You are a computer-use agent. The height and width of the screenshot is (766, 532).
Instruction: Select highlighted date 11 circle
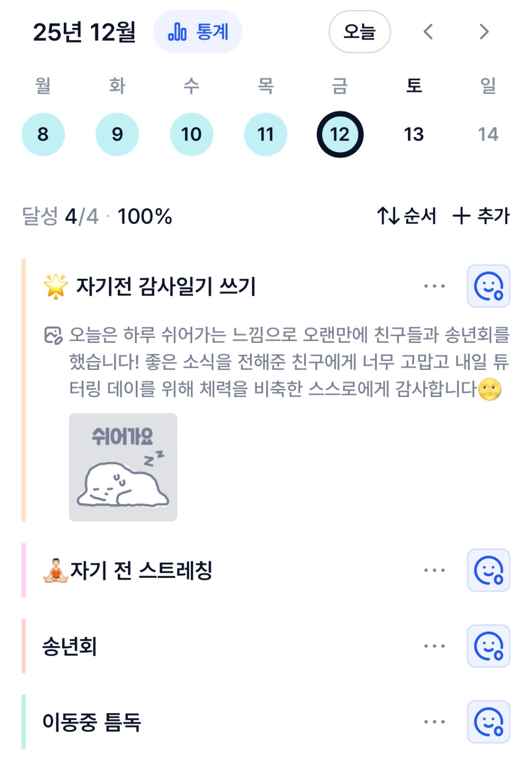point(266,134)
